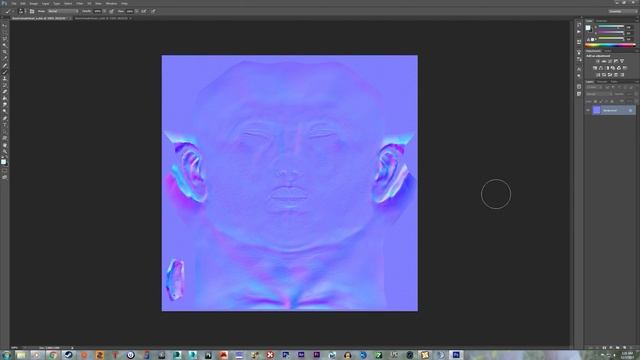
Task: Select the Path Selection tool
Action: click(x=5, y=131)
